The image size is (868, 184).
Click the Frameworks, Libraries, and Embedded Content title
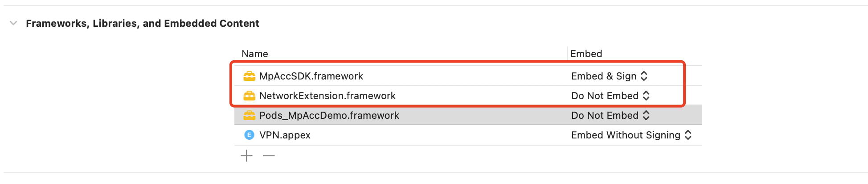pos(143,23)
